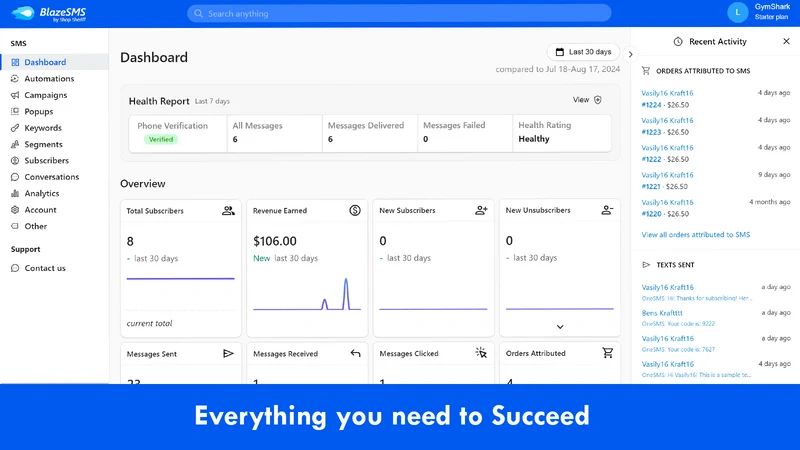Click View on Health Report
Image resolution: width=800 pixels, height=450 pixels.
[581, 100]
